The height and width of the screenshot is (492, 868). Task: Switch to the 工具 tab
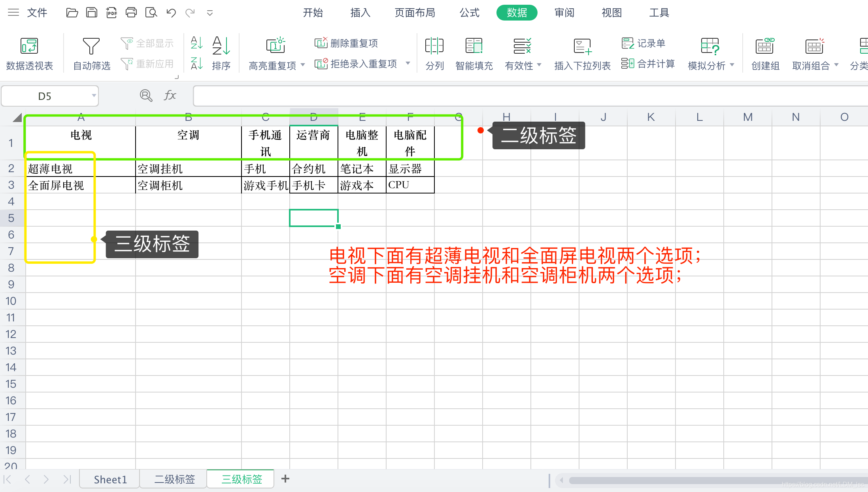(659, 13)
